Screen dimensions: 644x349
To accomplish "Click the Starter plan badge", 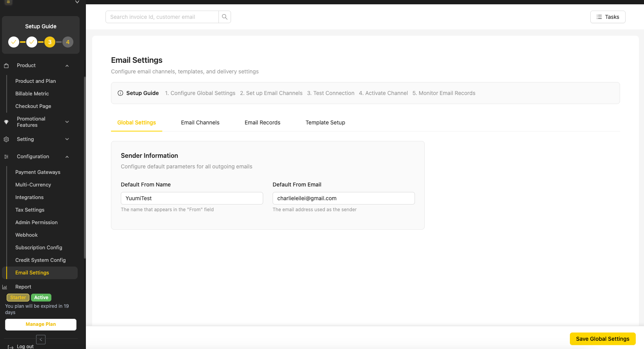I will [x=18, y=298].
